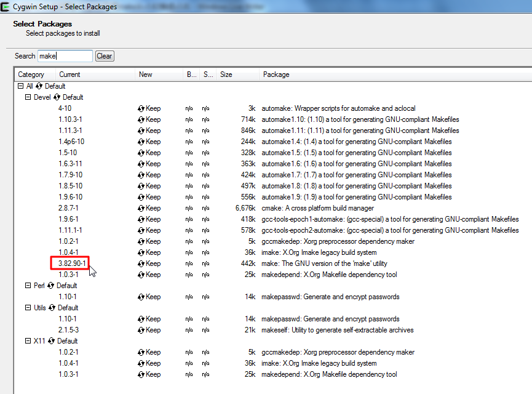The height and width of the screenshot is (394, 532).
Task: Click the X11 category label
Action: pyautogui.click(x=39, y=341)
